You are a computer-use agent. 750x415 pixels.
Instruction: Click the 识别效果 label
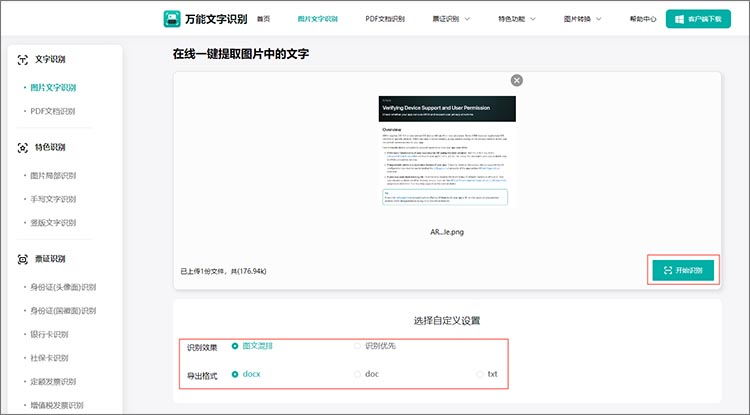202,348
